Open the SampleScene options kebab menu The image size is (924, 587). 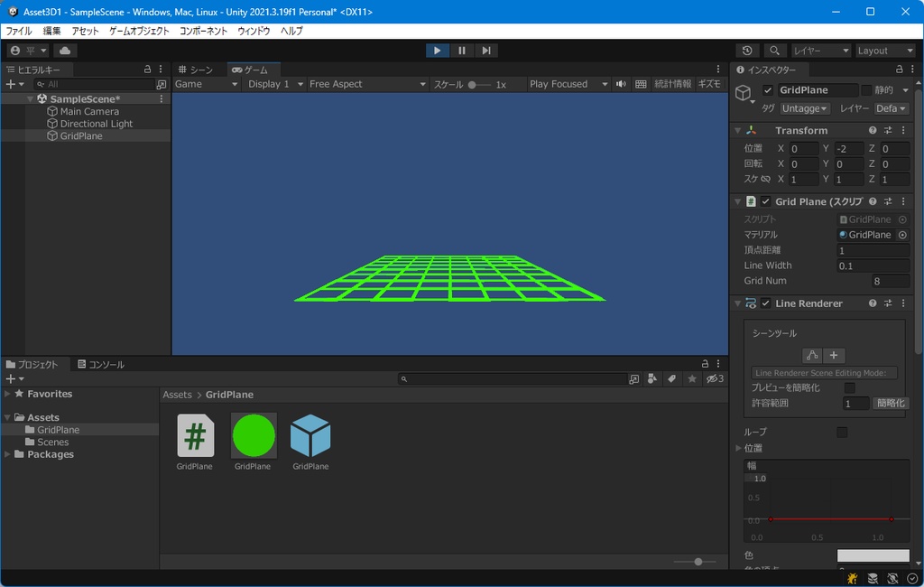[x=162, y=99]
